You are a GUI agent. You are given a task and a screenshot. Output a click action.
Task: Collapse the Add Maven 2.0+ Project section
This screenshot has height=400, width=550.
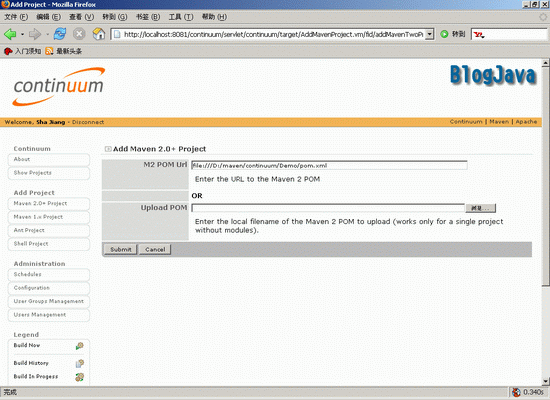[x=108, y=149]
